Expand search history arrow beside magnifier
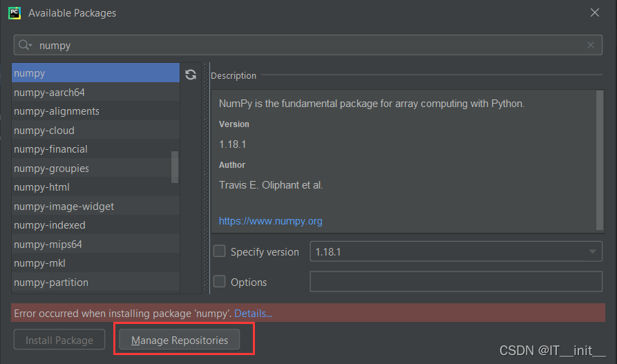The image size is (617, 364). 30,46
